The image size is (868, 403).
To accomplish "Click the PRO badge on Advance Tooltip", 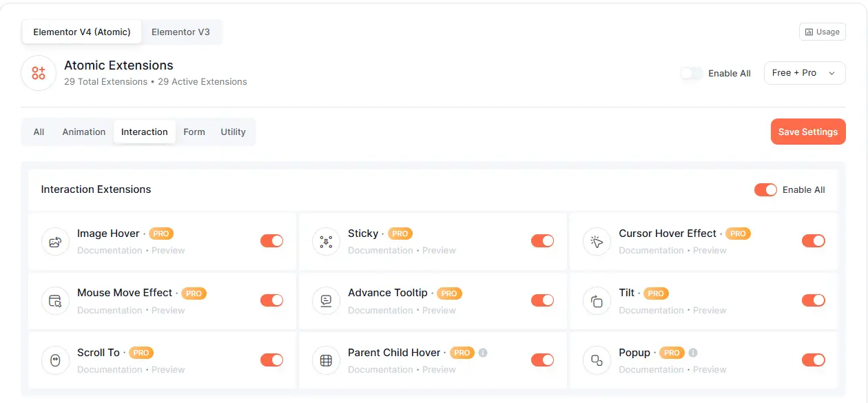I will click(449, 293).
